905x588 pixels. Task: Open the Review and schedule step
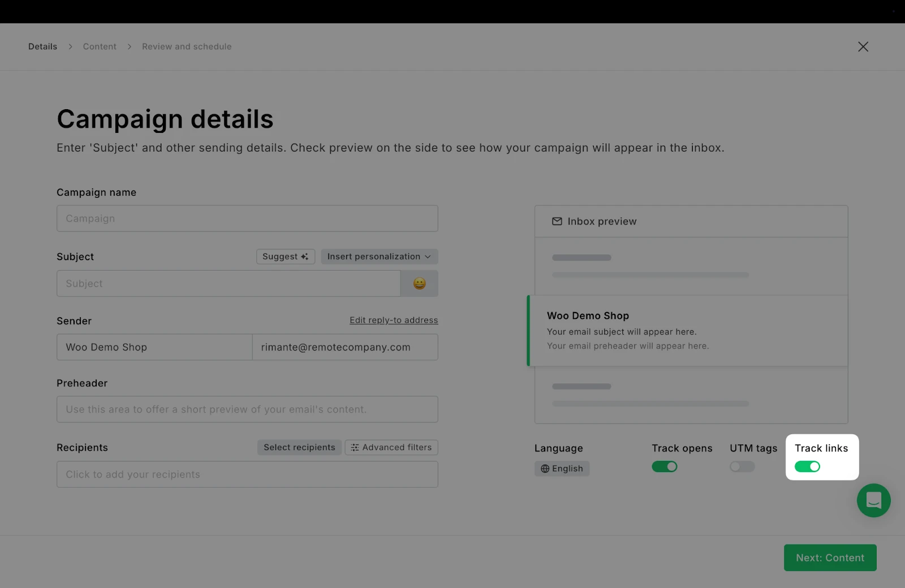pyautogui.click(x=187, y=47)
